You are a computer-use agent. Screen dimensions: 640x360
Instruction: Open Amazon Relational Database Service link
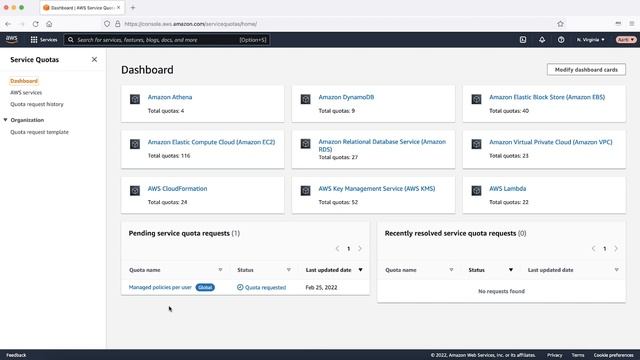(382, 145)
